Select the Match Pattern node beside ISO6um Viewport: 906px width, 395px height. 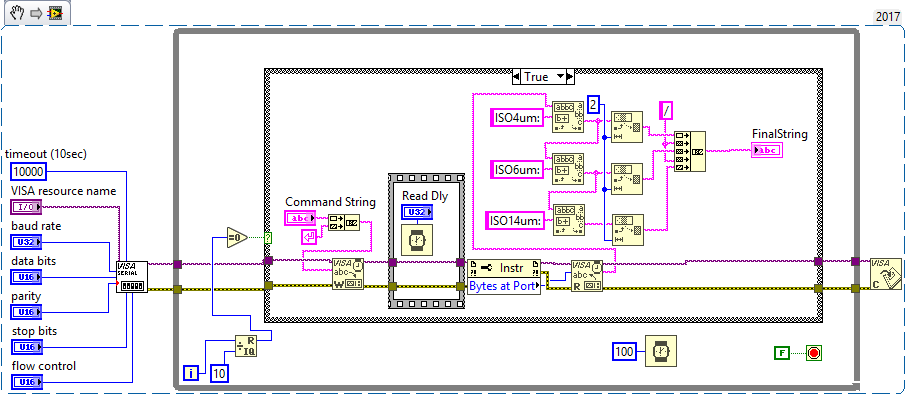click(x=568, y=169)
